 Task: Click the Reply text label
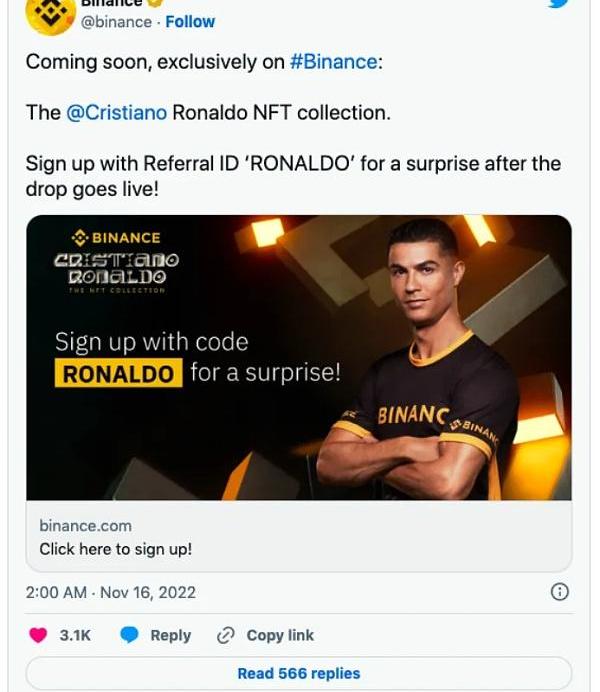tap(170, 635)
